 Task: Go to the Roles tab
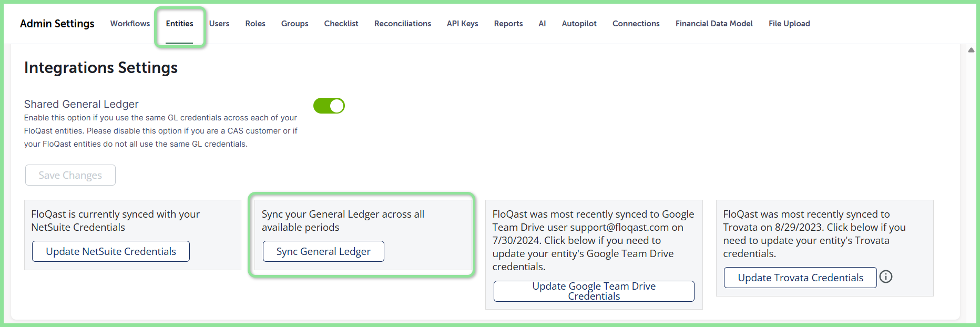pyautogui.click(x=255, y=24)
